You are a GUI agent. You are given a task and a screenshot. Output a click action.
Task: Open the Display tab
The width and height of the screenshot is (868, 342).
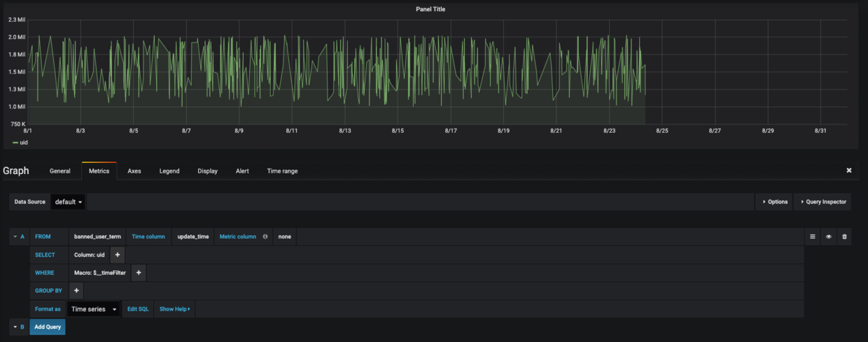click(x=207, y=171)
